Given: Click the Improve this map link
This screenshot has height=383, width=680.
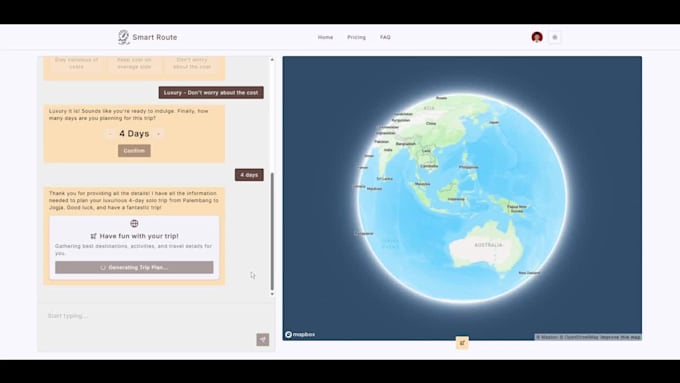Looking at the screenshot, I should tap(621, 337).
